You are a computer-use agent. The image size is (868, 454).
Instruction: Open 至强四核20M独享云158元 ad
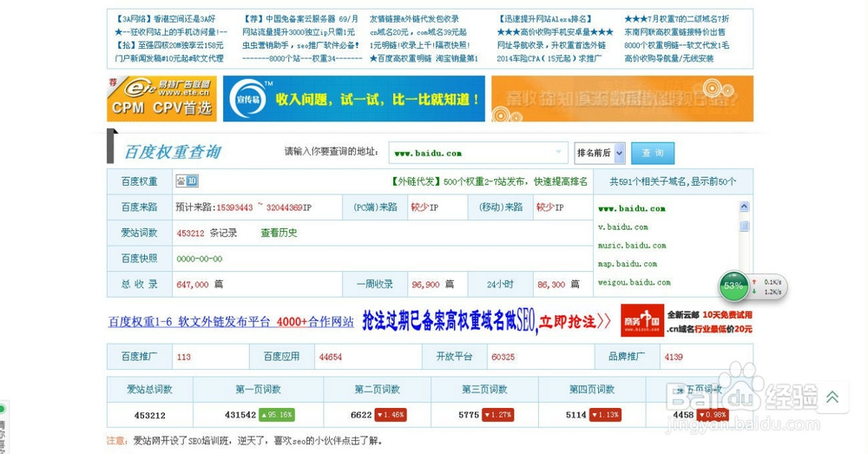point(169,45)
